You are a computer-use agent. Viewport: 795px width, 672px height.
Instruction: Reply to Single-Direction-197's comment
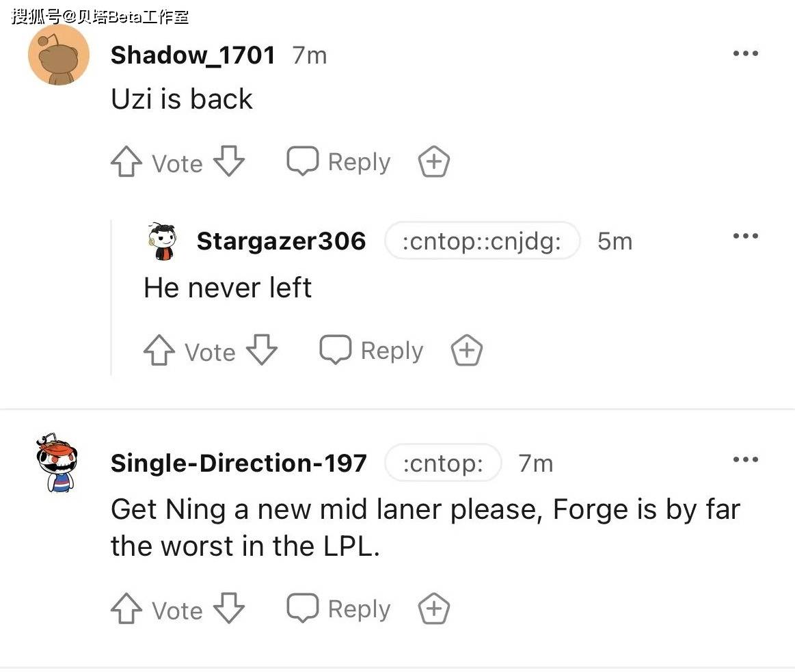pos(338,608)
